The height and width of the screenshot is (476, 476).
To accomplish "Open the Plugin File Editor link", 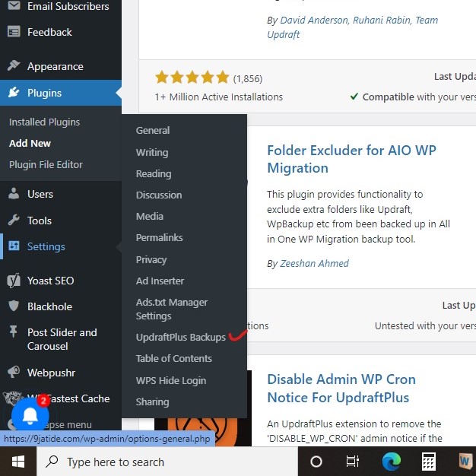I will tap(46, 164).
